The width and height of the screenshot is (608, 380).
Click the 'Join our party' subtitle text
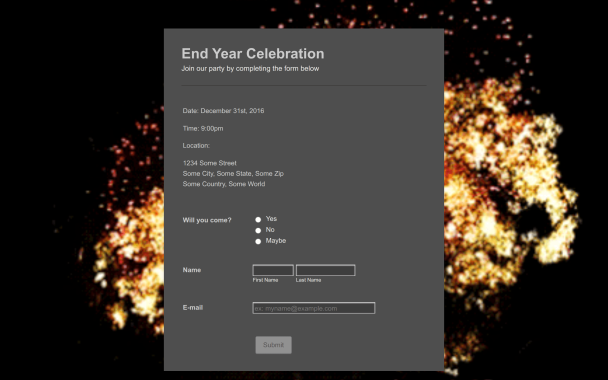[x=250, y=69]
